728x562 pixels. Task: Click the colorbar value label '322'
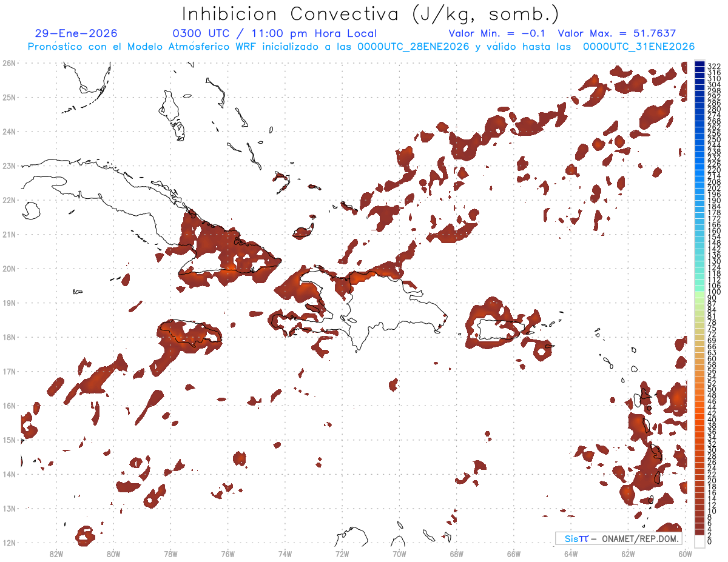point(714,66)
